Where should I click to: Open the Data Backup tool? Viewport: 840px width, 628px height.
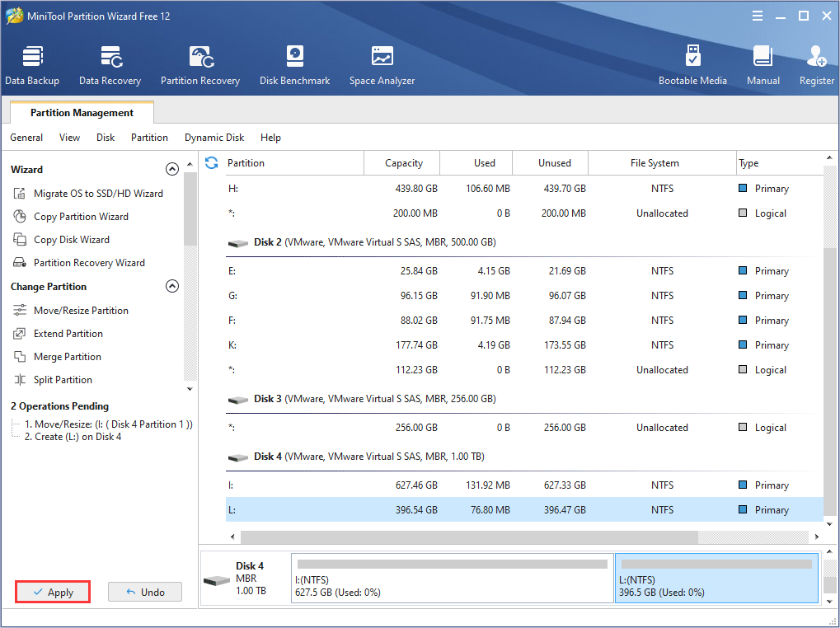[x=32, y=66]
